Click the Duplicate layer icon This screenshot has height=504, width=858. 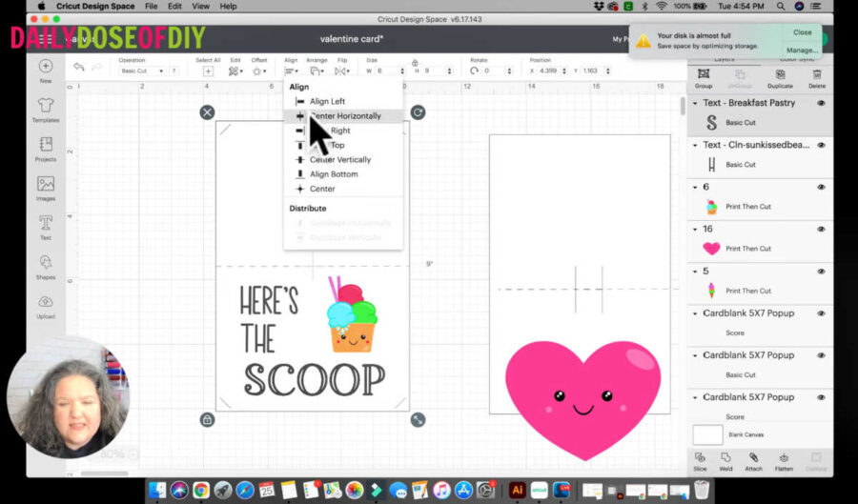tap(780, 73)
